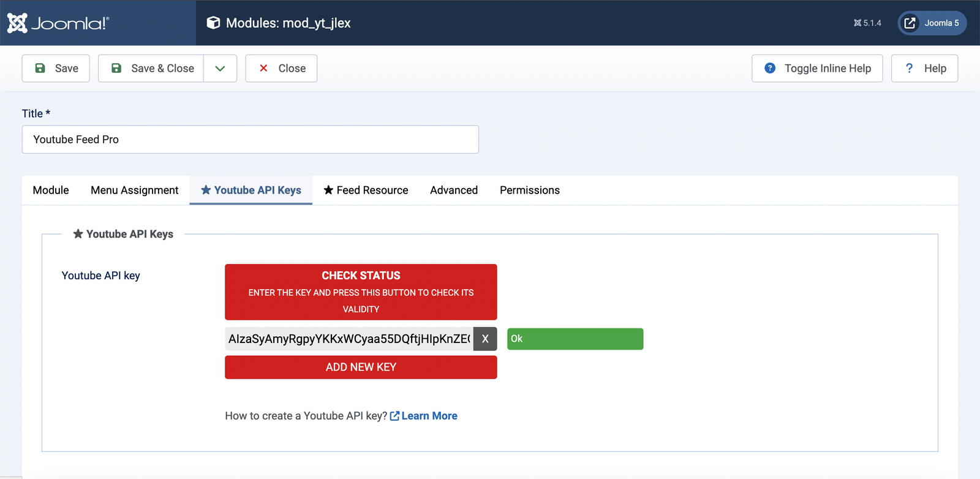Expand the Save & Close dropdown arrow
Viewport: 980px width, 479px height.
point(221,68)
